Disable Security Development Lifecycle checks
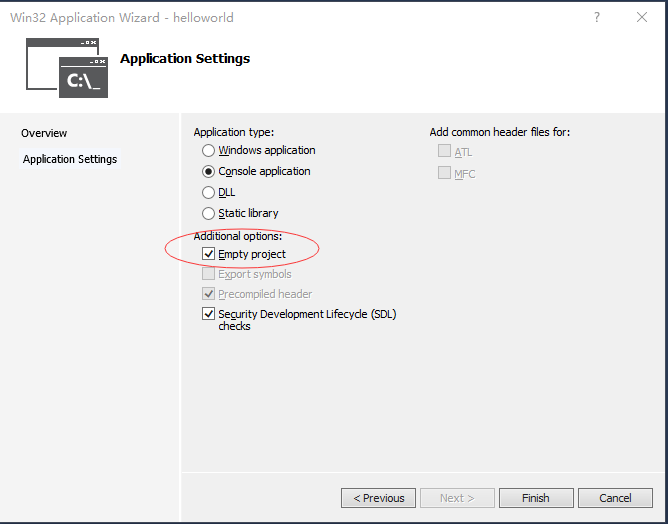 (209, 314)
